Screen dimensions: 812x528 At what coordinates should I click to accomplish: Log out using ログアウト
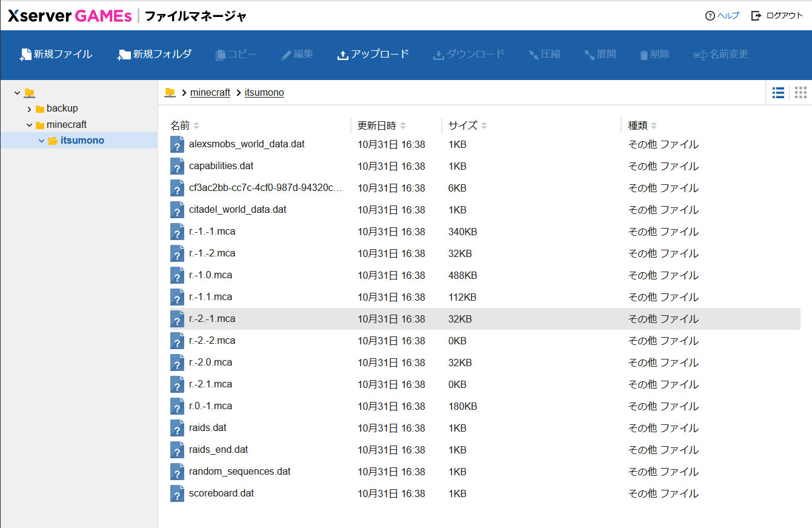[777, 16]
